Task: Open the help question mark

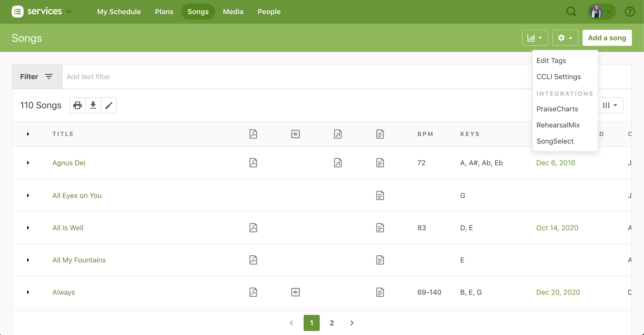Action: [630, 12]
